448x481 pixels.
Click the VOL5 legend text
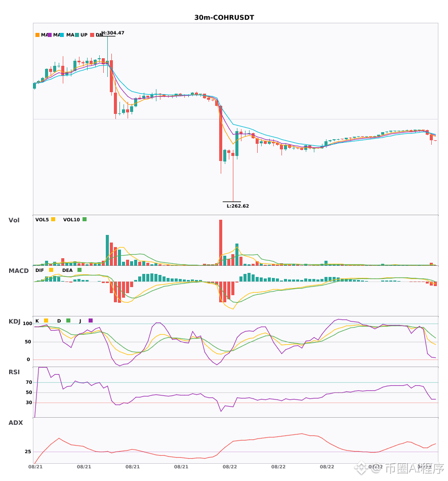pyautogui.click(x=42, y=220)
